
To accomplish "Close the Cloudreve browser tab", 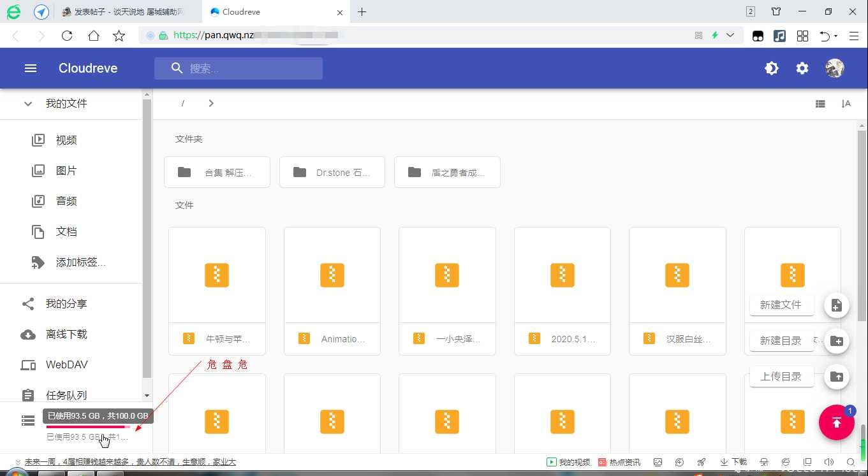I will point(340,12).
